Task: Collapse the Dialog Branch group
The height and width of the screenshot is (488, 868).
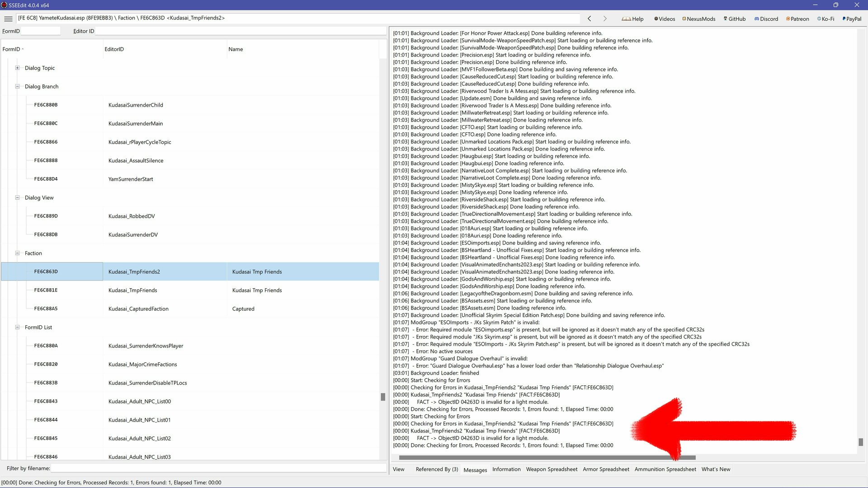Action: point(17,86)
